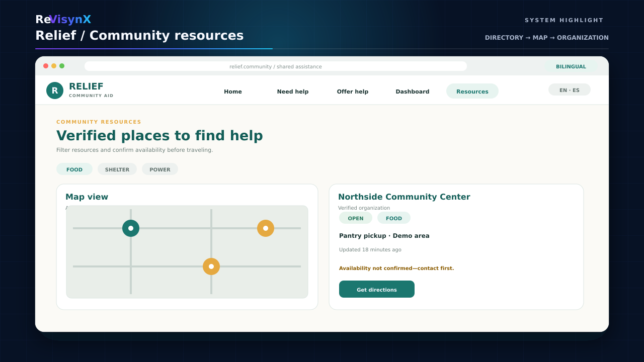Image resolution: width=644 pixels, height=362 pixels.
Task: Click the green window maximize dot
Action: [62, 66]
